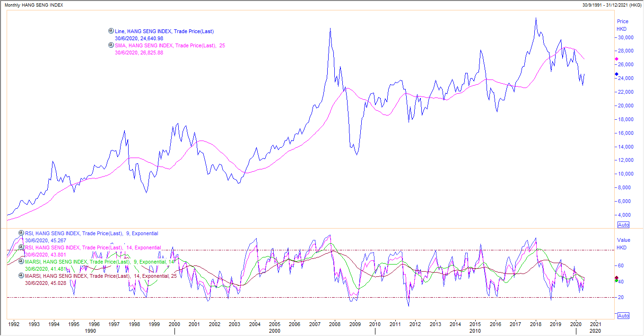644x336 pixels.
Task: Click Auto button on the RSI indicator axis
Action: tap(623, 316)
